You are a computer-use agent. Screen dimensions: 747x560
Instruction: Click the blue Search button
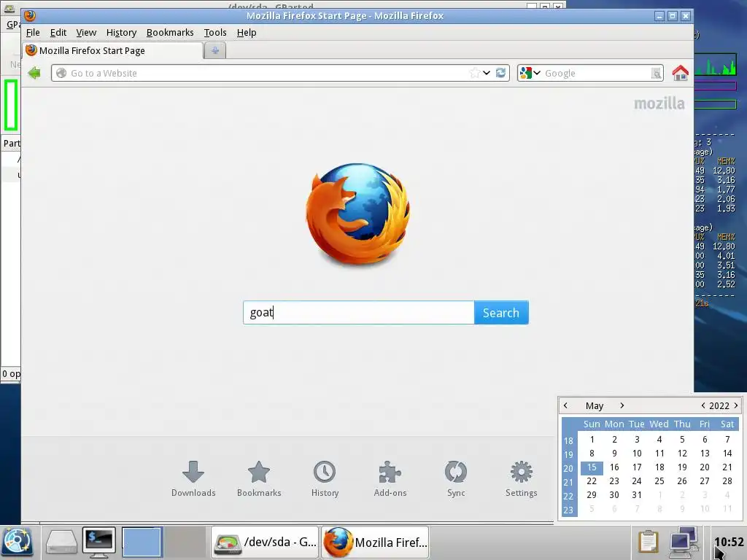coord(501,312)
